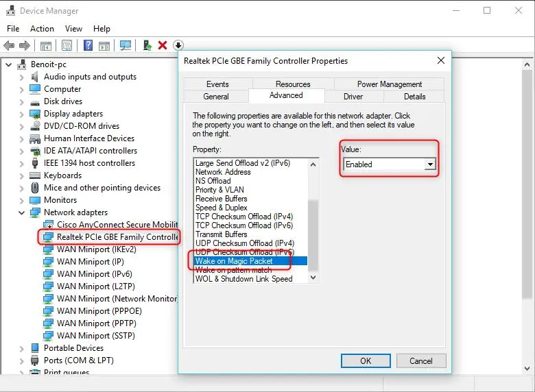Open the View menu
535x392 pixels.
(x=73, y=29)
